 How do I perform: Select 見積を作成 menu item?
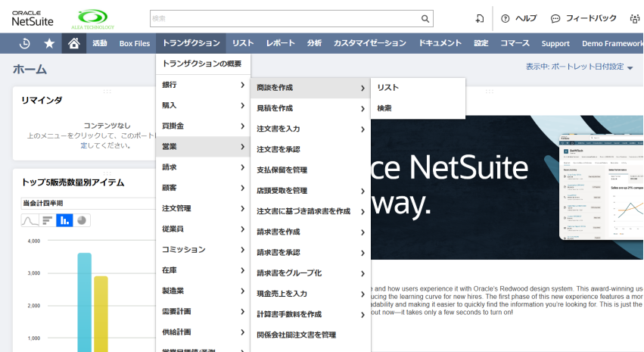tap(310, 108)
